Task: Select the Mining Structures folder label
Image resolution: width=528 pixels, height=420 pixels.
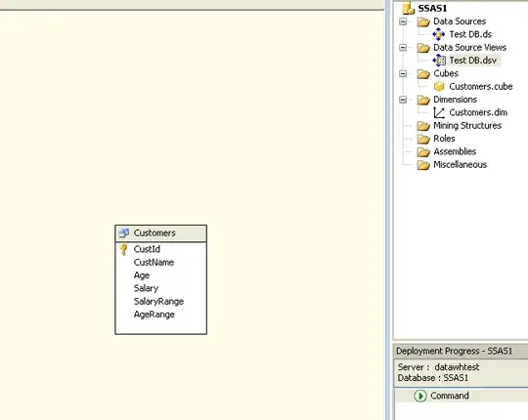Action: tap(467, 125)
